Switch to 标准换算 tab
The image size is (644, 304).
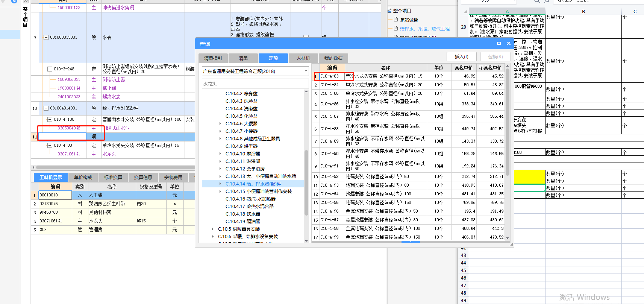point(113,177)
